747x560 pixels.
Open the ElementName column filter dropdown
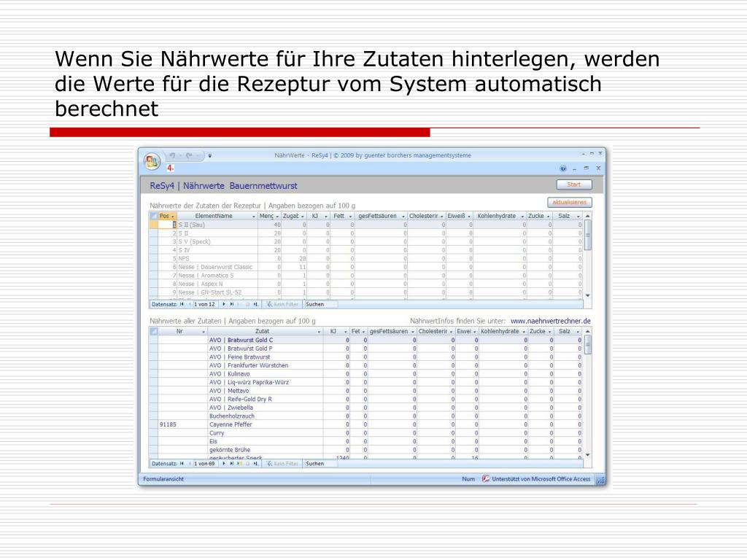253,217
